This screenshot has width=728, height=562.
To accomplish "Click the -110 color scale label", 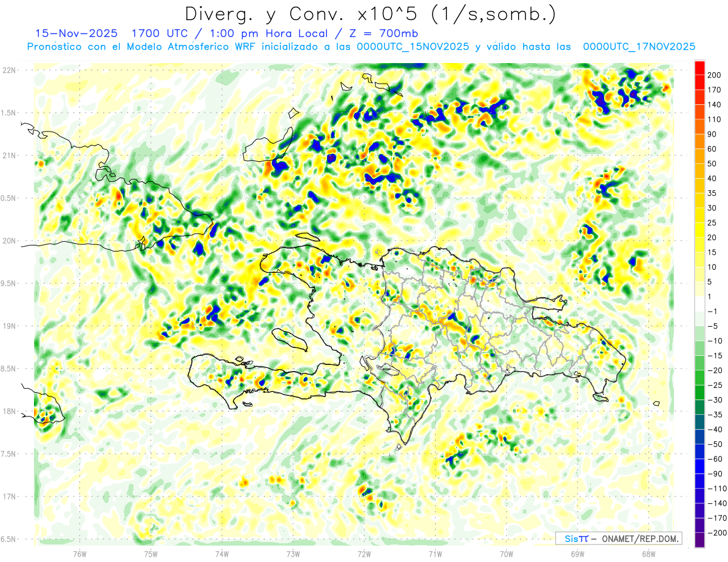I will pyautogui.click(x=718, y=488).
